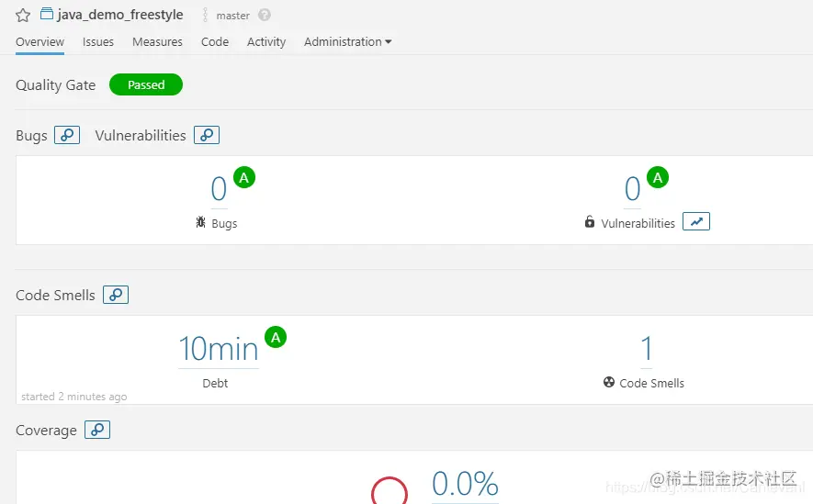Expand the Administration dropdown menu
Viewport: 813px width, 504px height.
click(347, 42)
